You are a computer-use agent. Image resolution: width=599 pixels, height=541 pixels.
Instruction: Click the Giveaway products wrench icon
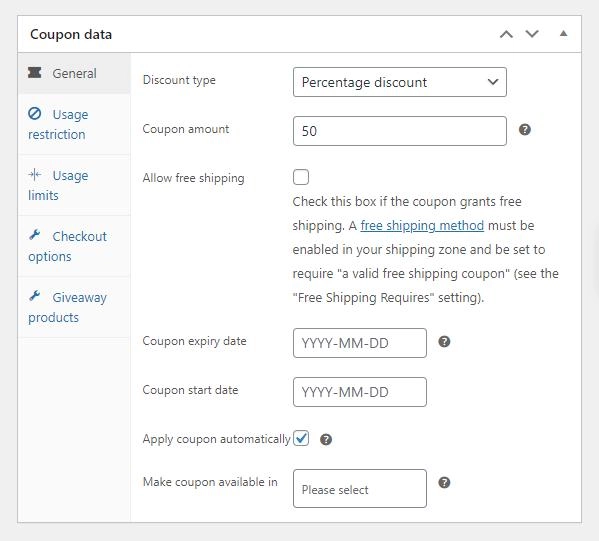click(x=34, y=296)
